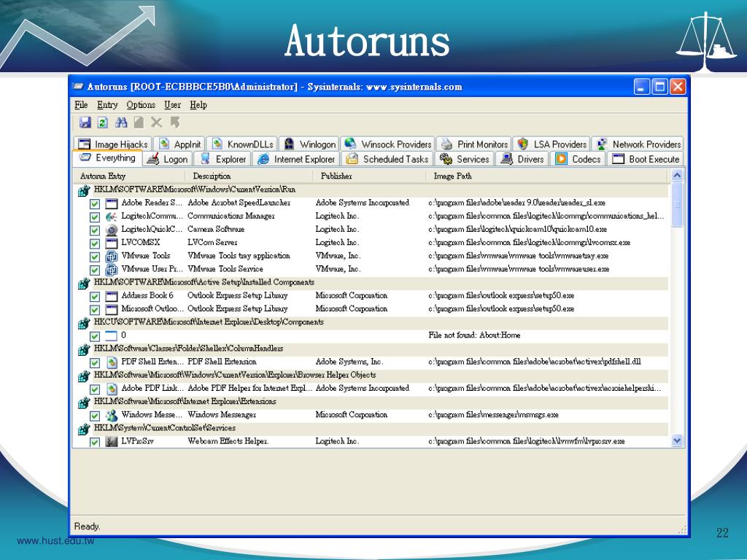Click the LogitechCommu... entry icon

click(112, 217)
